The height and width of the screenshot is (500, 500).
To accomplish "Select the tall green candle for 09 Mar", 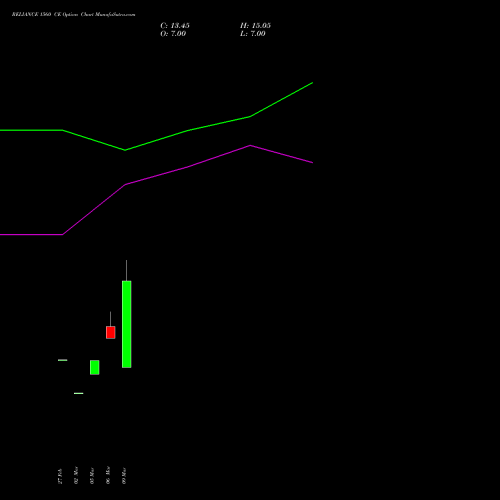I will [127, 324].
